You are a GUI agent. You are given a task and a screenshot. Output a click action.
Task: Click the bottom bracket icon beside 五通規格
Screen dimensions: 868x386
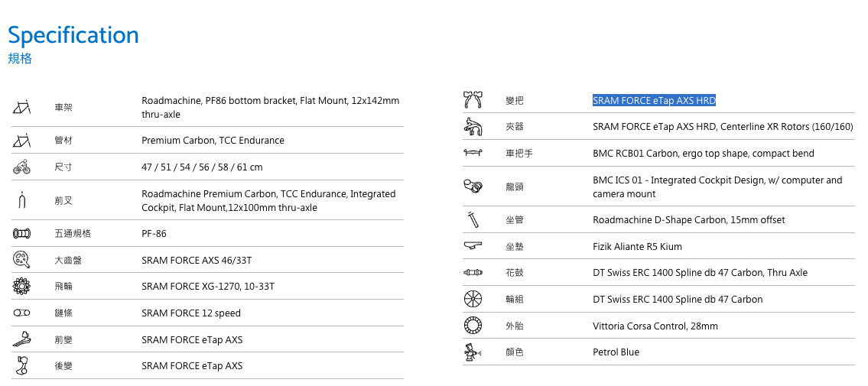coord(21,234)
